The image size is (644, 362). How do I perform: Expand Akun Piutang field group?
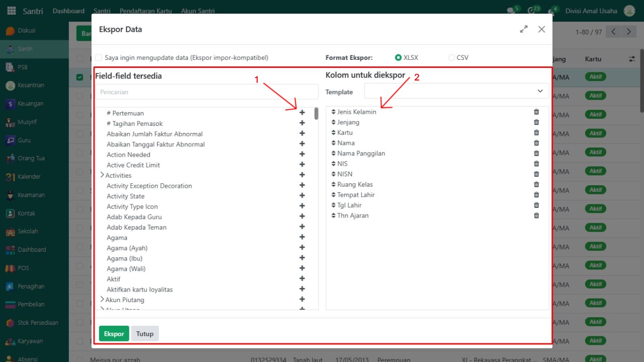(102, 300)
